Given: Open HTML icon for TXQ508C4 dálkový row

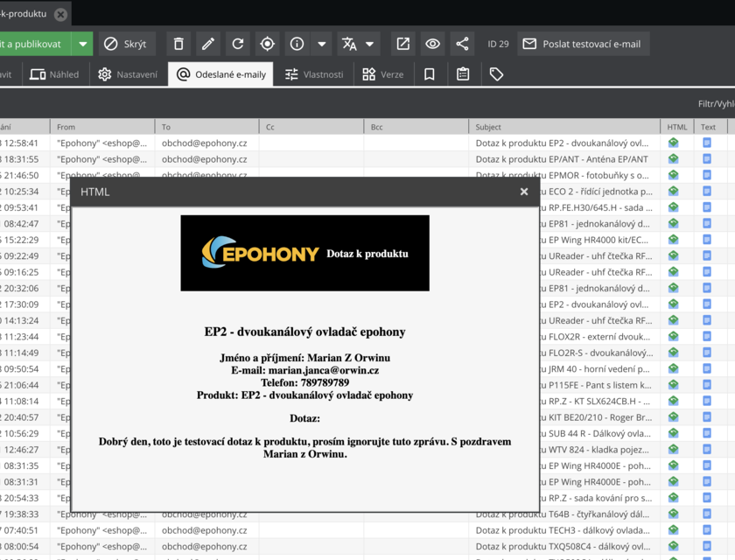Looking at the screenshot, I should tap(674, 546).
